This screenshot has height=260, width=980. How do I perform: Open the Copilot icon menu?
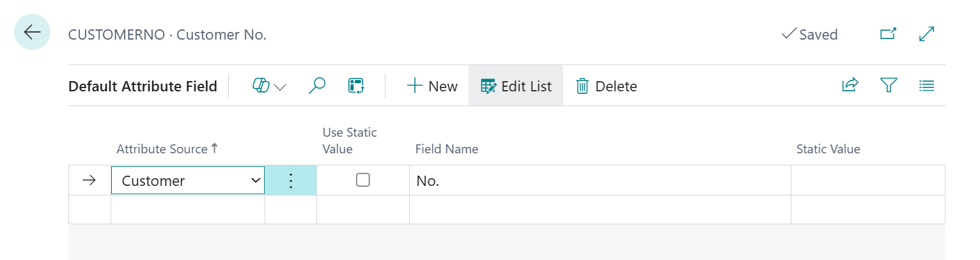point(261,86)
